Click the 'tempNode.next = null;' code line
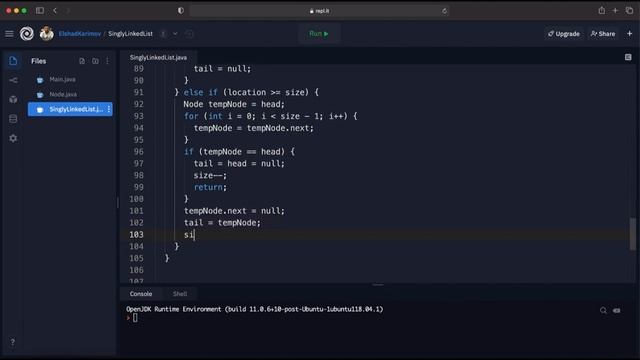640x360 pixels. [x=234, y=211]
